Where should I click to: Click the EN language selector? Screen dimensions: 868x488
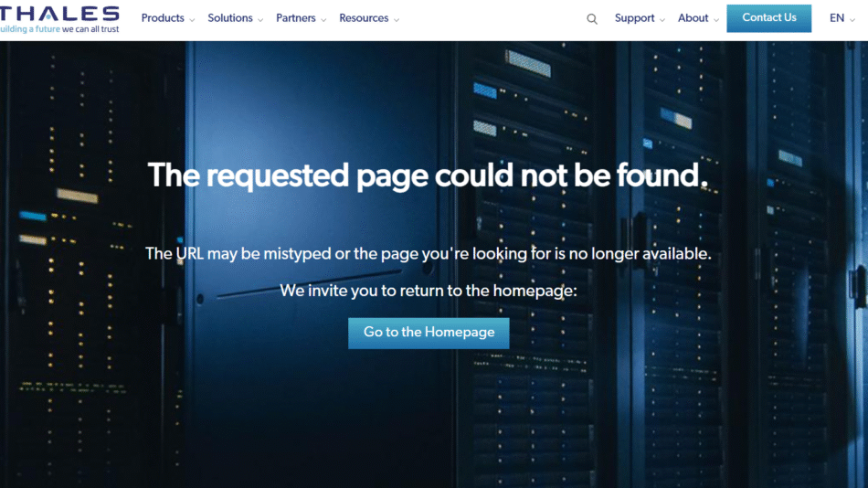[x=836, y=18]
